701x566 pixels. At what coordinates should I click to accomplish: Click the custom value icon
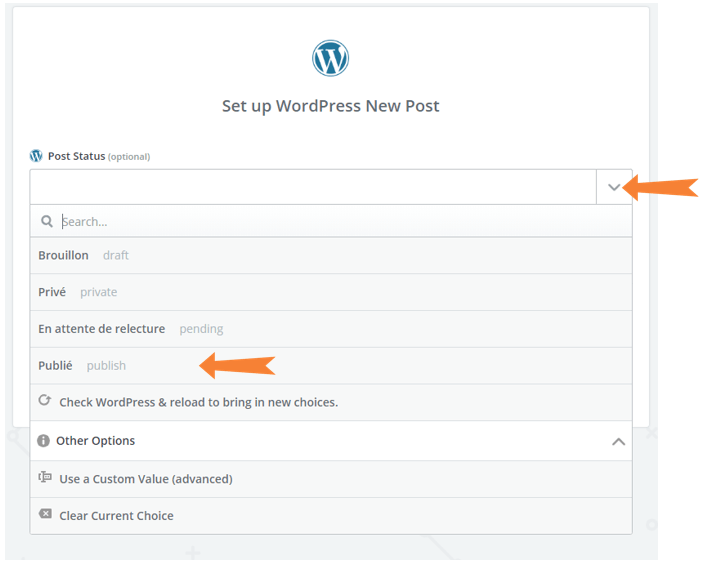coord(45,477)
